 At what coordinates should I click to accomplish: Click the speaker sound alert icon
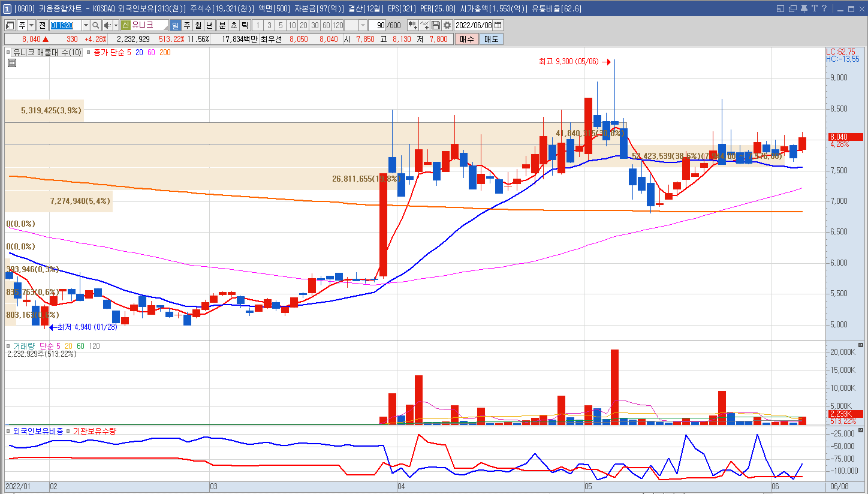(107, 25)
